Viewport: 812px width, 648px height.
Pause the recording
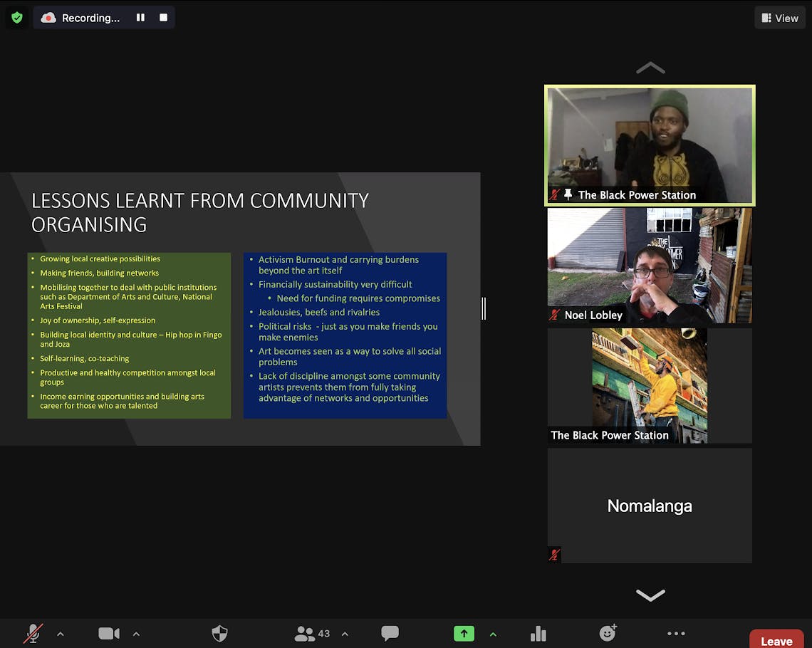tap(140, 18)
